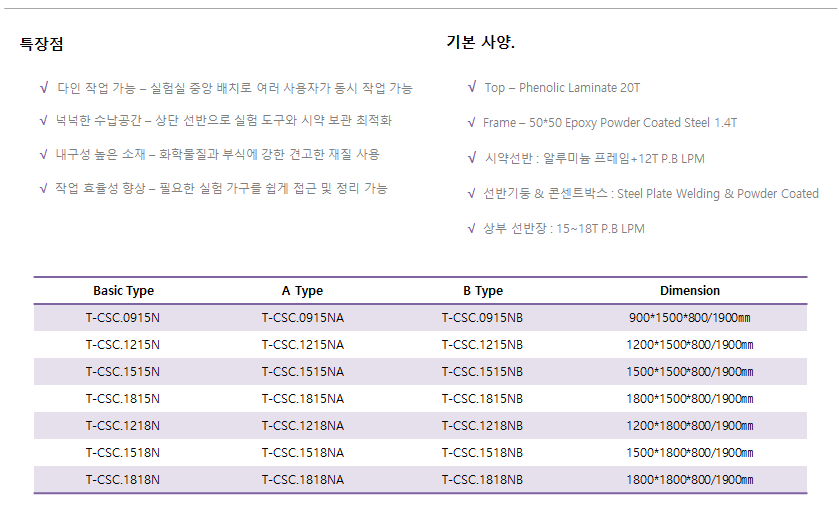839x517 pixels.
Task: Click checkmark beside Top Phenolic Laminate spec
Action: (472, 87)
